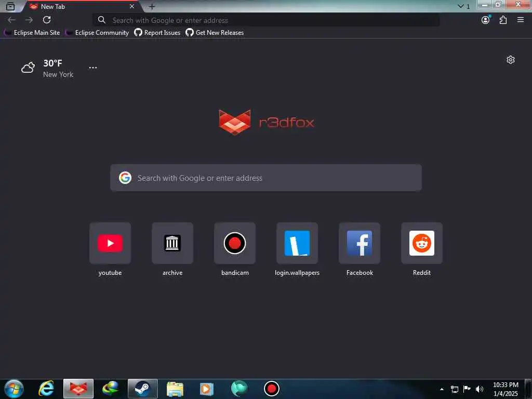Show hidden system tray icons
The height and width of the screenshot is (399, 532).
point(442,389)
